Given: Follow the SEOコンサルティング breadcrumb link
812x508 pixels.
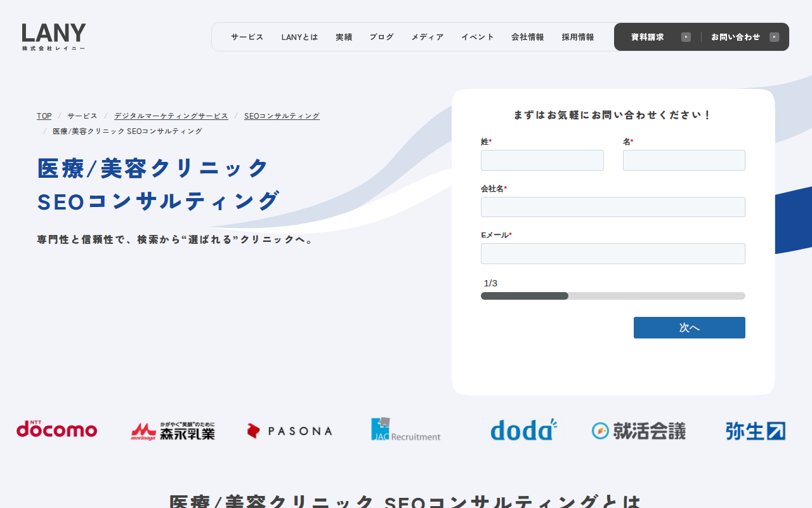Looking at the screenshot, I should click(x=282, y=116).
